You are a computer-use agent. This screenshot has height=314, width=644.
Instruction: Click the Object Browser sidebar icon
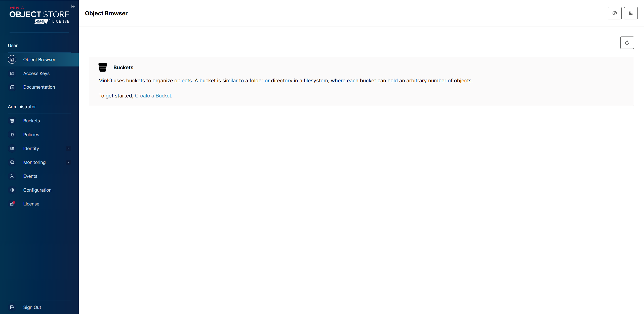tap(12, 60)
